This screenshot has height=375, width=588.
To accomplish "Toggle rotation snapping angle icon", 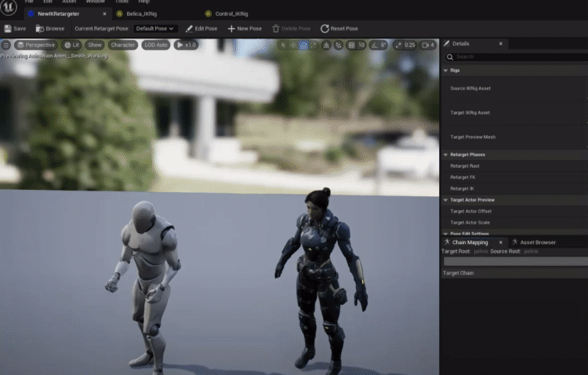I will tap(374, 45).
